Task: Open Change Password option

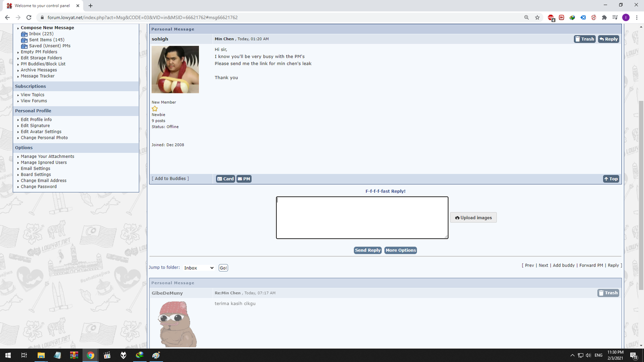Action: [x=39, y=187]
